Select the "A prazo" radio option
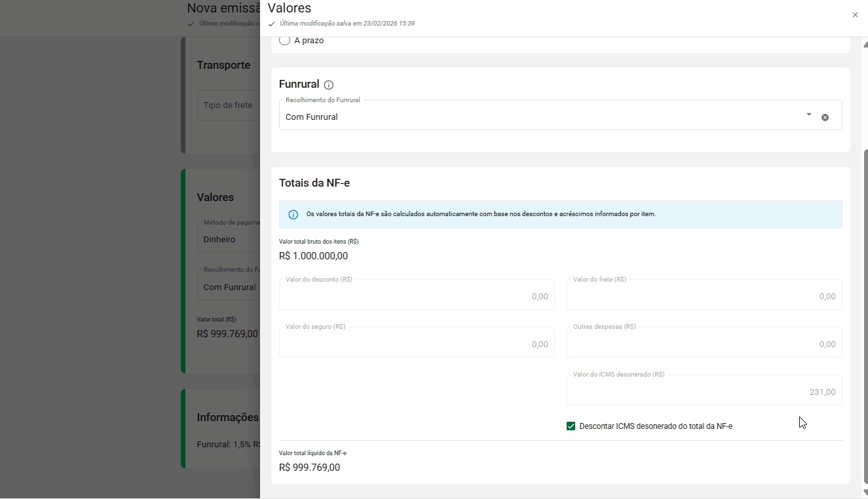The height and width of the screenshot is (499, 868). click(x=284, y=41)
